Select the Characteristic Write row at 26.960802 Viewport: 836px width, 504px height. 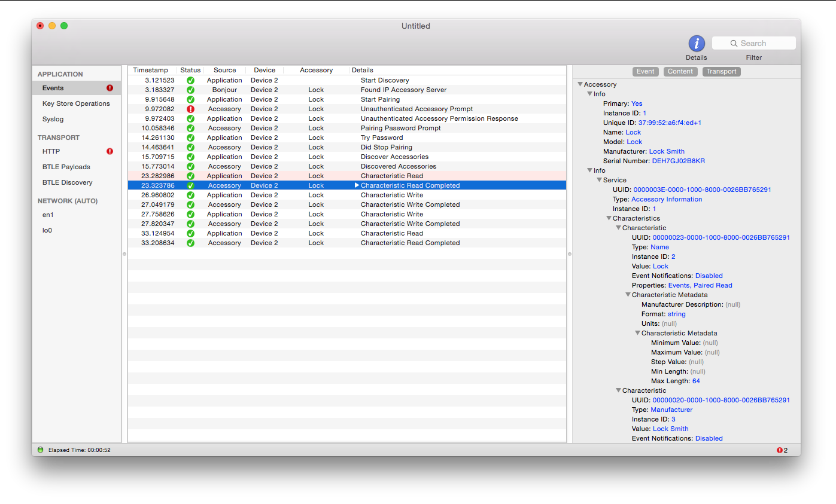coord(347,195)
